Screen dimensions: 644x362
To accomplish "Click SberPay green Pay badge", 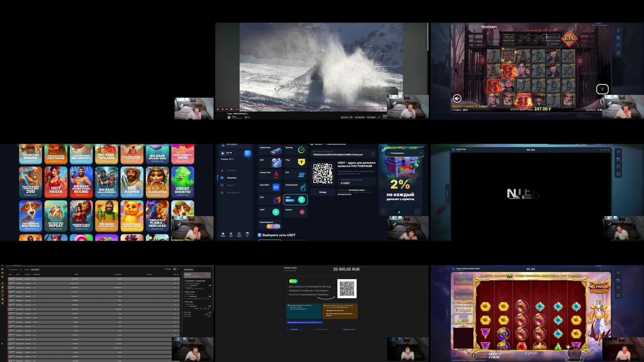I will 293,281.
